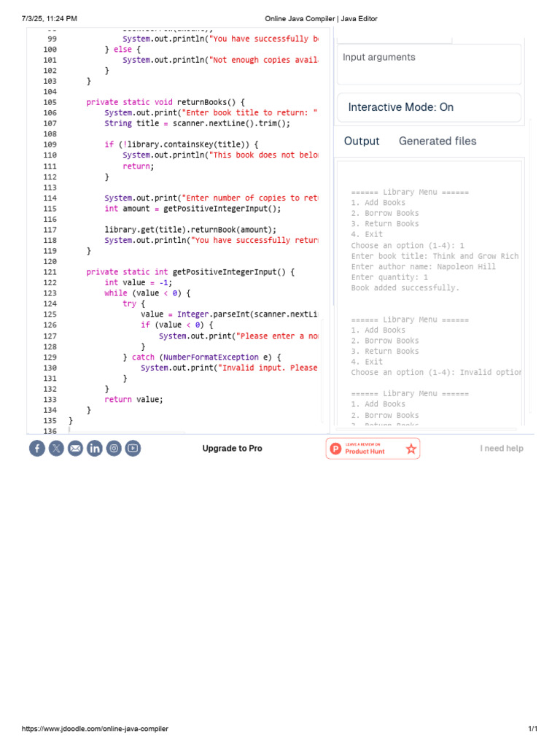Click inside the output console text
This screenshot has width=560, height=747.
430,293
